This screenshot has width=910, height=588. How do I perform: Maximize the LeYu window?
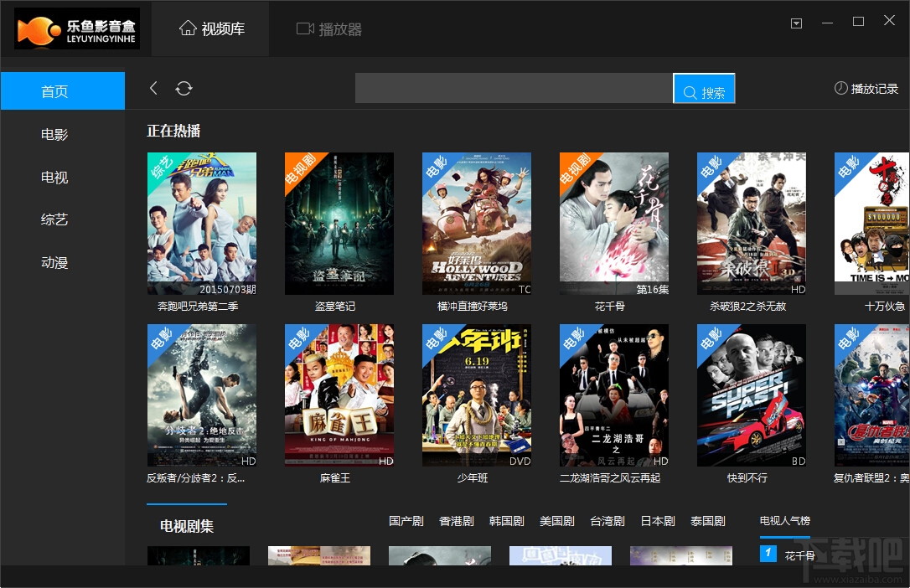click(x=858, y=22)
